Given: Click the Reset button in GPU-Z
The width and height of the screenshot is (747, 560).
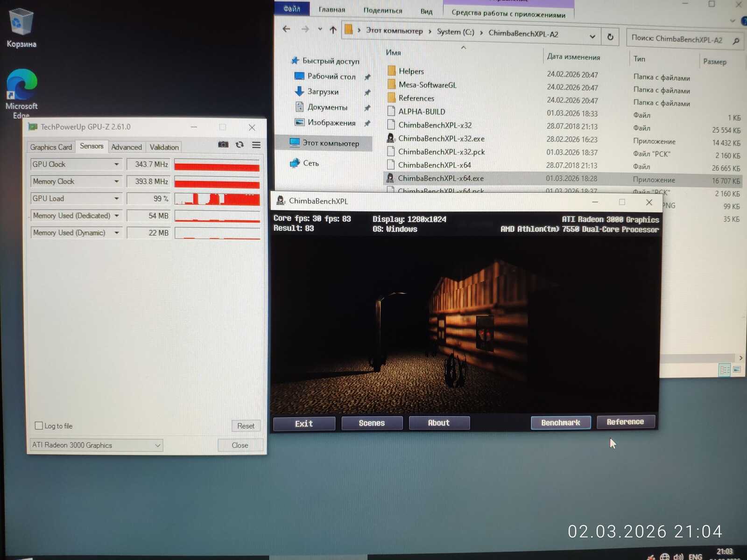Looking at the screenshot, I should coord(246,426).
